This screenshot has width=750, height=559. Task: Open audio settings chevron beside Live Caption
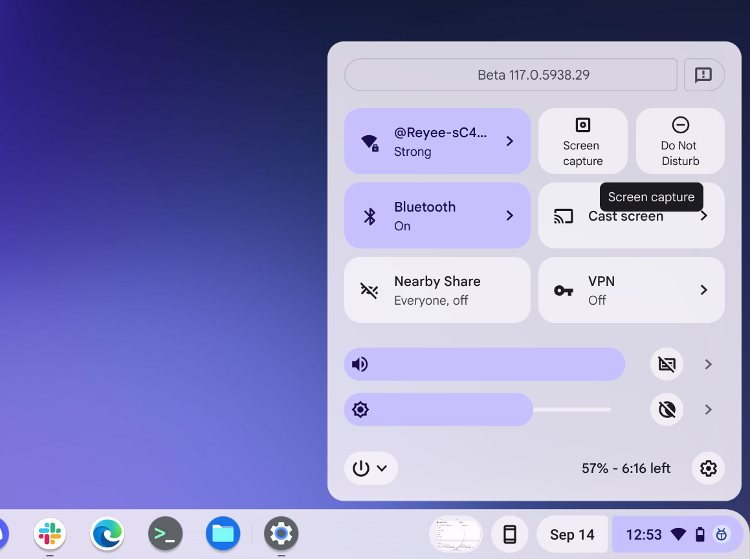pyautogui.click(x=708, y=364)
